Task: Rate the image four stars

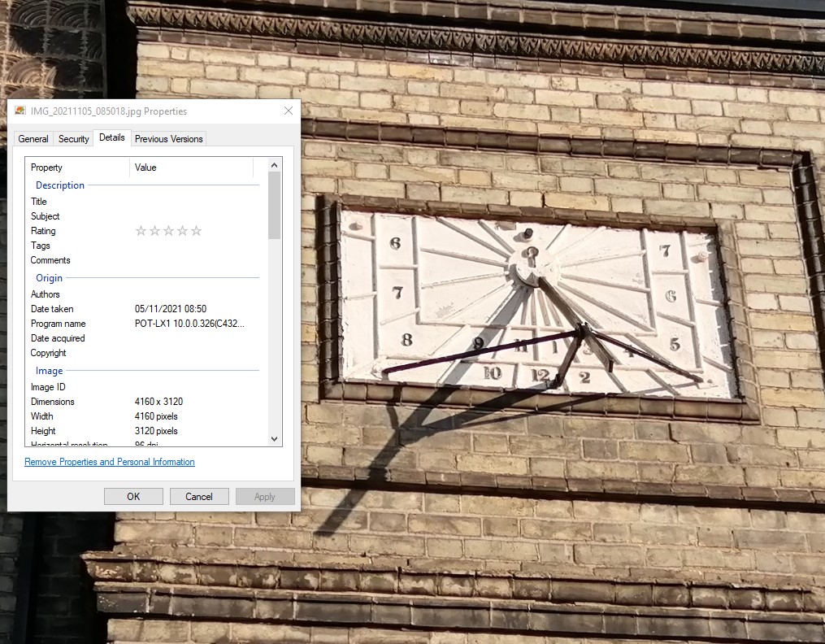Action: [182, 231]
